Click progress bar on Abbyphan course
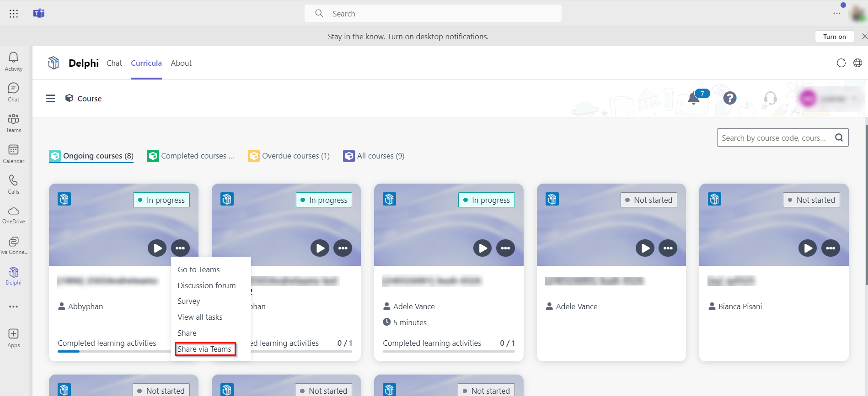 coord(114,351)
